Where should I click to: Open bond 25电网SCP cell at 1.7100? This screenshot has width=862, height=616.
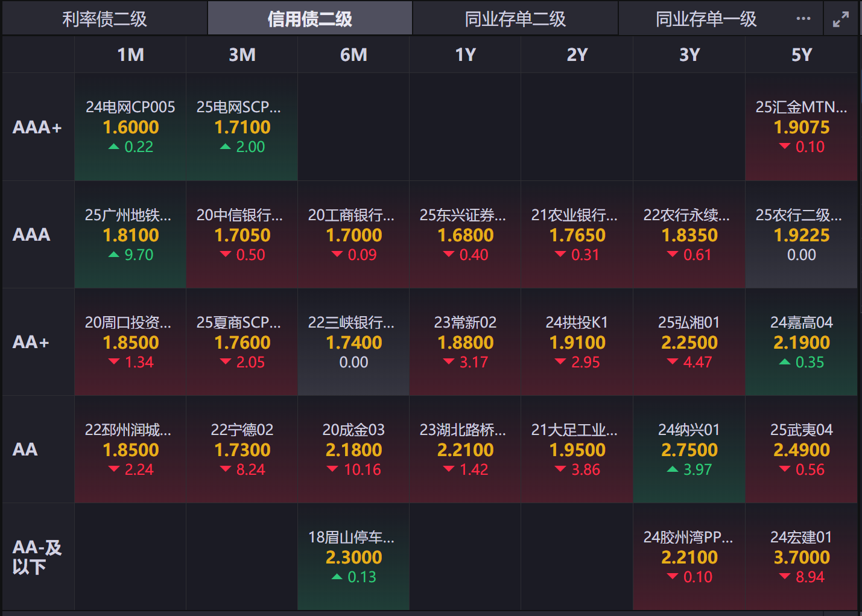click(242, 127)
